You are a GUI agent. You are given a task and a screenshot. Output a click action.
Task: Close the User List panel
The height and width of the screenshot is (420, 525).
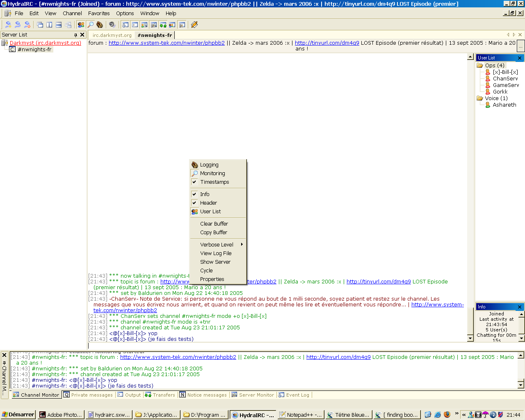[520, 58]
